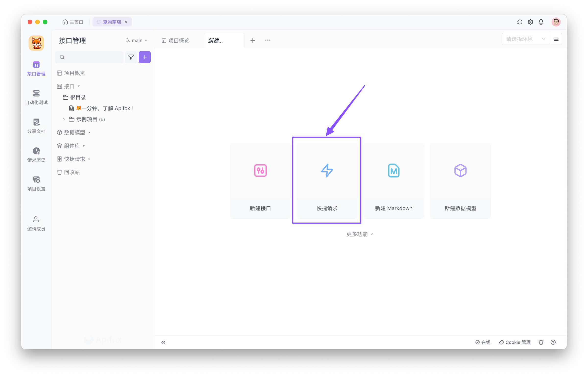This screenshot has height=377, width=588.
Task: Click the filter funnel icon
Action: tap(131, 57)
